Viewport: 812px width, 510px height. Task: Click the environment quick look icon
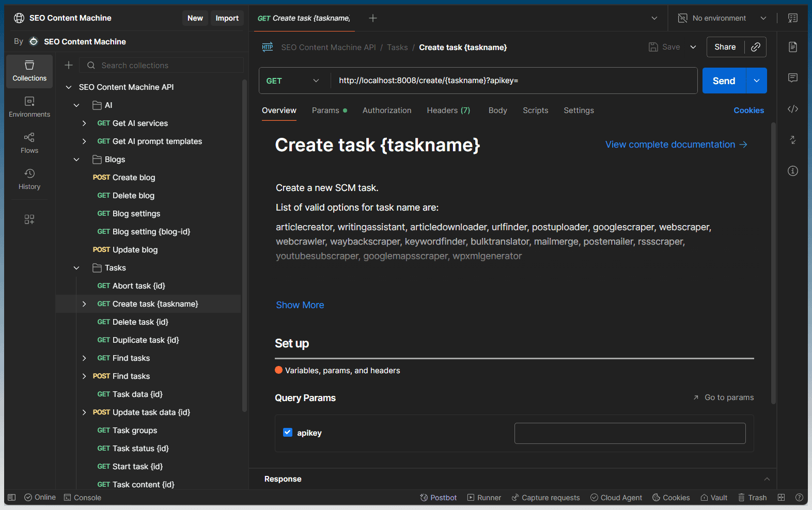coord(793,18)
